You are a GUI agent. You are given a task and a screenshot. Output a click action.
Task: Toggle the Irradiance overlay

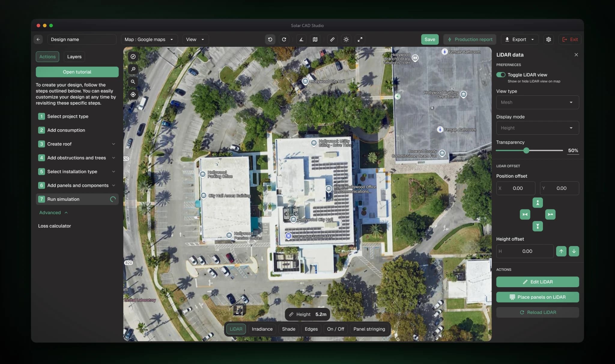tap(262, 329)
